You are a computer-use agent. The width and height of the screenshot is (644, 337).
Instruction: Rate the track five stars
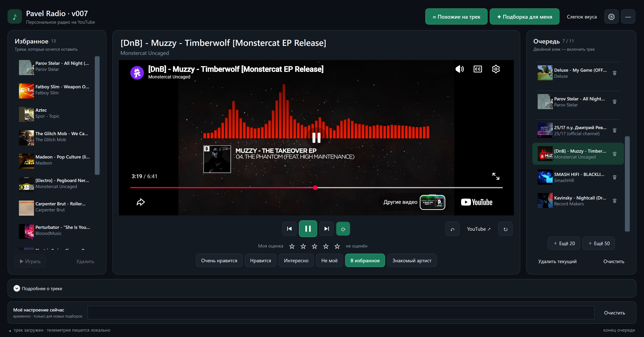click(x=337, y=246)
